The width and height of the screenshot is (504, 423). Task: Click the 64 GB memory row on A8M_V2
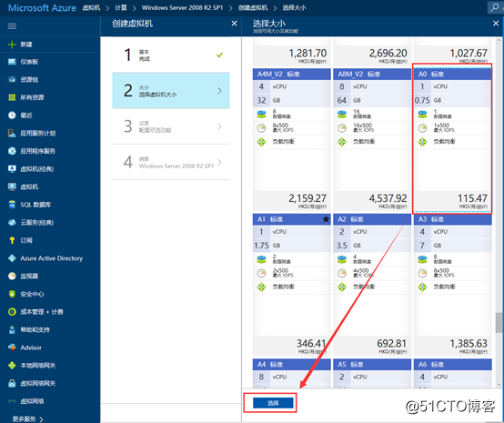372,100
